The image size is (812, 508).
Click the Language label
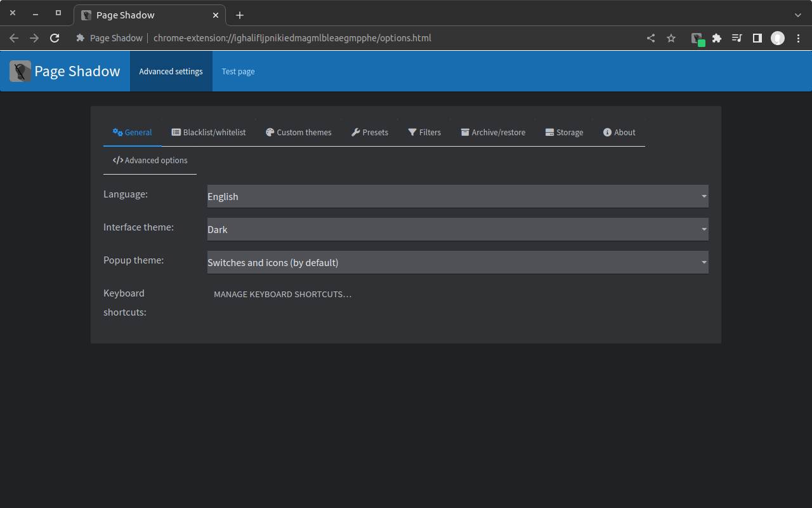coord(126,194)
